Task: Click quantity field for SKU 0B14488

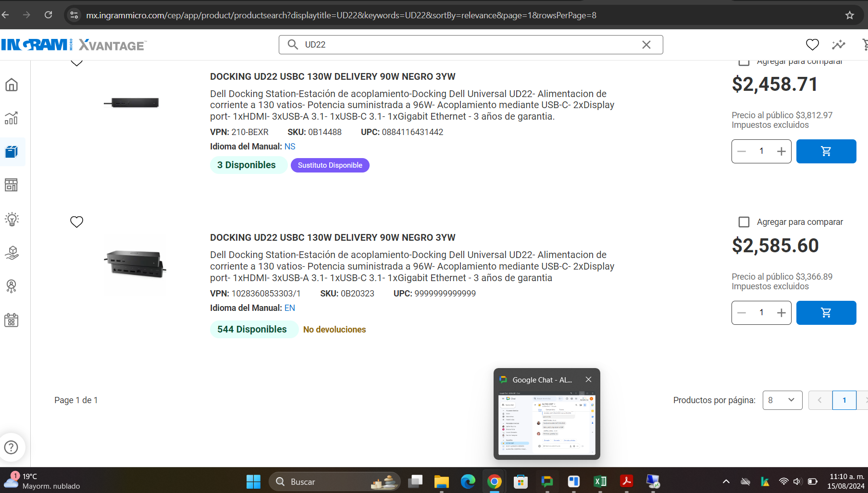Action: click(761, 151)
